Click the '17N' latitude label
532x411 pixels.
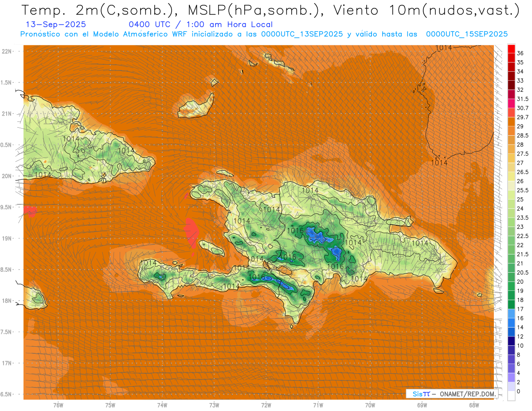(x=7, y=363)
